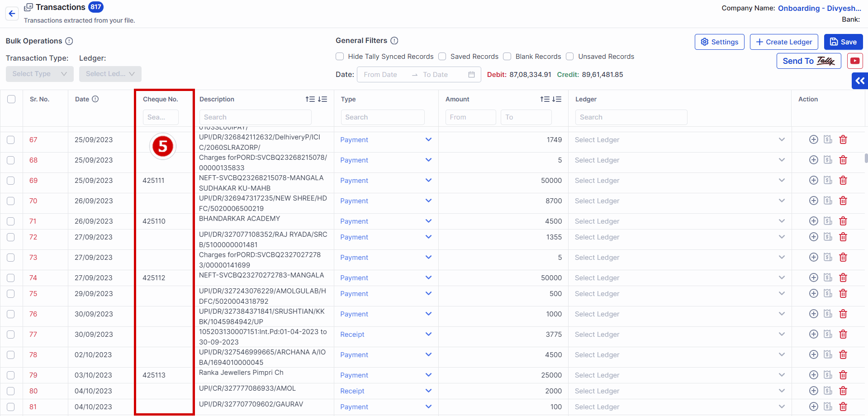This screenshot has width=868, height=416.
Task: Change Type dropdown for row 80 Receipt
Action: pos(386,391)
